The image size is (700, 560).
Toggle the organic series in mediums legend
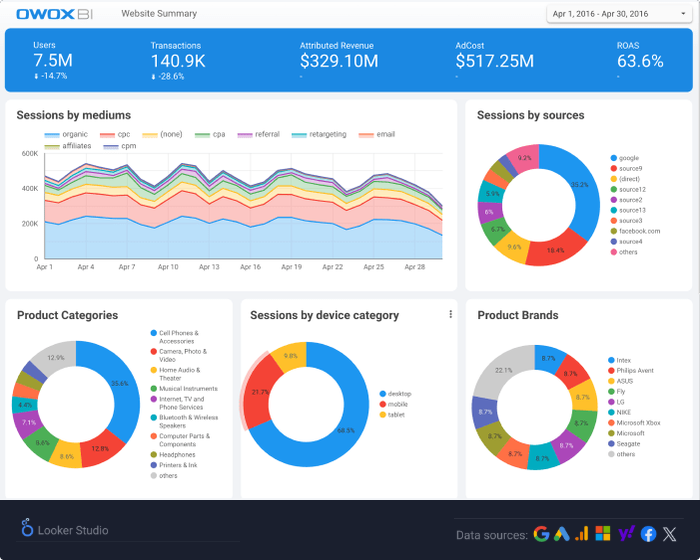pyautogui.click(x=66, y=134)
